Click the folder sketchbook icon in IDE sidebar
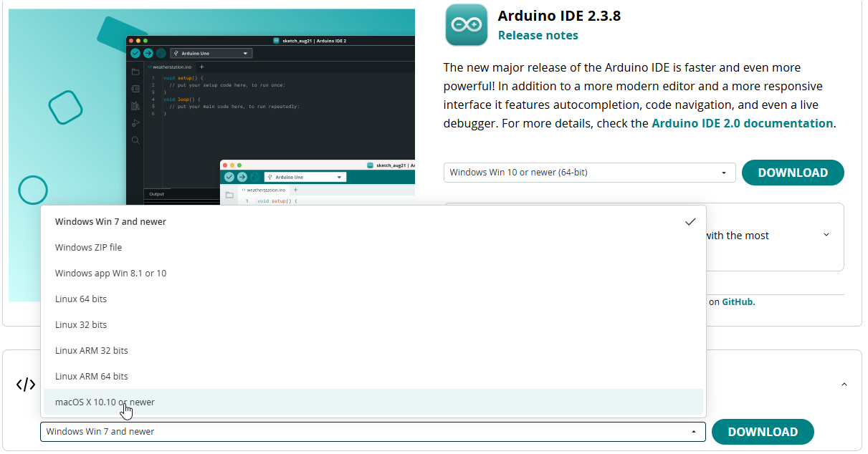Viewport: 868px width, 454px height. point(135,72)
